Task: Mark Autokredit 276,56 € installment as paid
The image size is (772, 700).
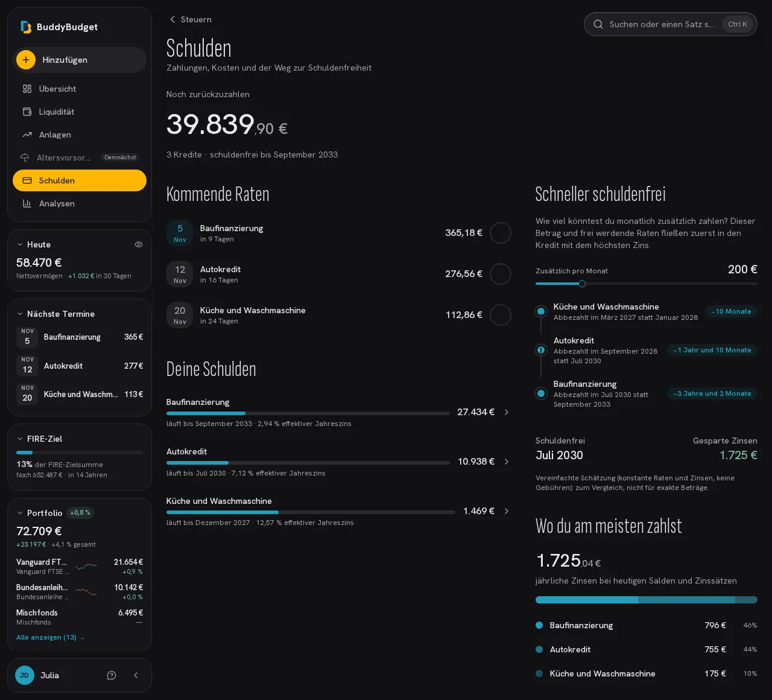Action: pos(501,274)
